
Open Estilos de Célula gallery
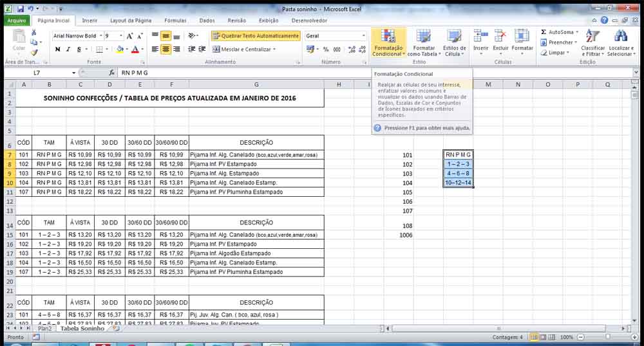[x=454, y=42]
